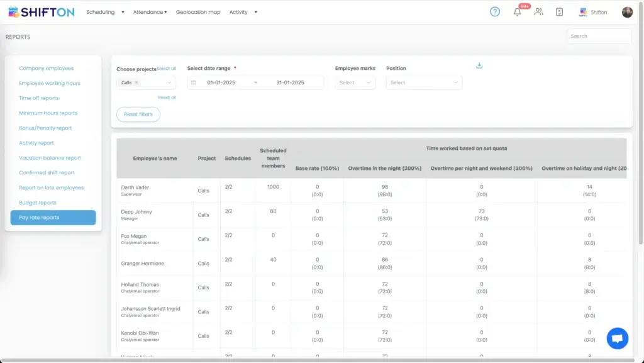Expand the Scheduling dropdown menu
Image resolution: width=644 pixels, height=363 pixels.
tap(105, 12)
